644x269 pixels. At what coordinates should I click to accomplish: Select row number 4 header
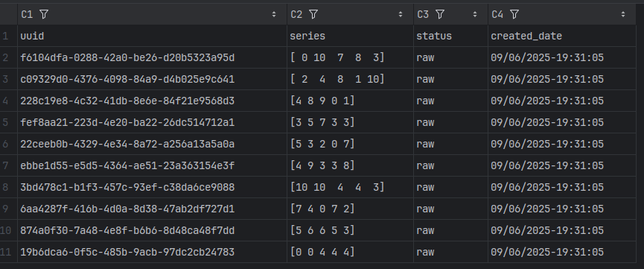(9, 101)
